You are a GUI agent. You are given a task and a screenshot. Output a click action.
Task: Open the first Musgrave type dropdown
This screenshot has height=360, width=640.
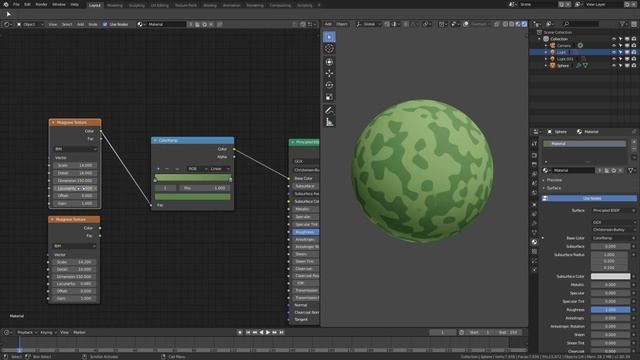point(75,149)
